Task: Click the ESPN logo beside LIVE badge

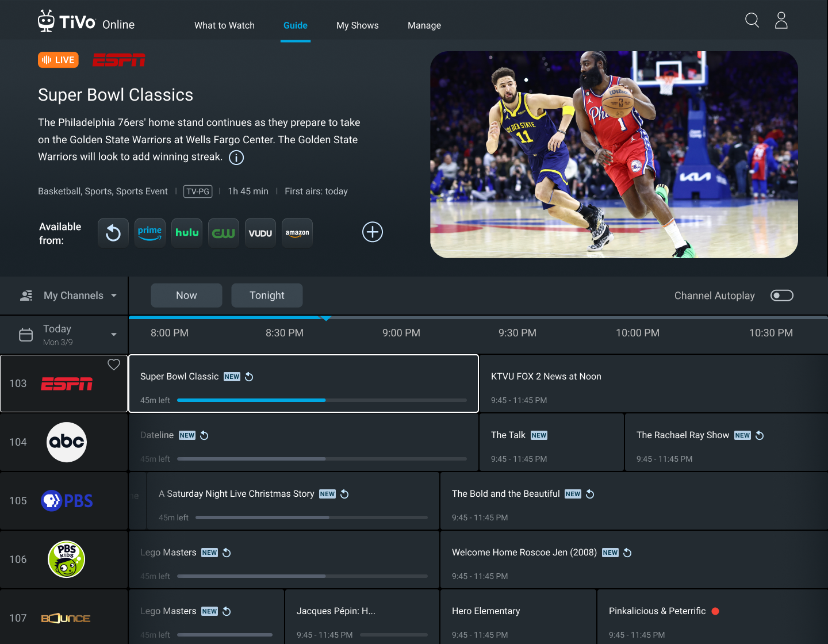Action: 119,60
